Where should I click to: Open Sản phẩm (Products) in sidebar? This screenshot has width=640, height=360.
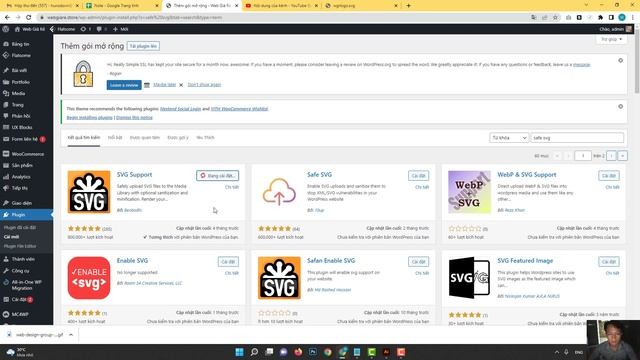point(22,165)
